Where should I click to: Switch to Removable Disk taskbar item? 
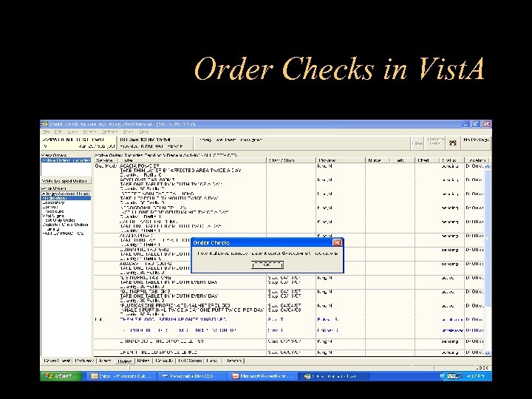pos(192,376)
